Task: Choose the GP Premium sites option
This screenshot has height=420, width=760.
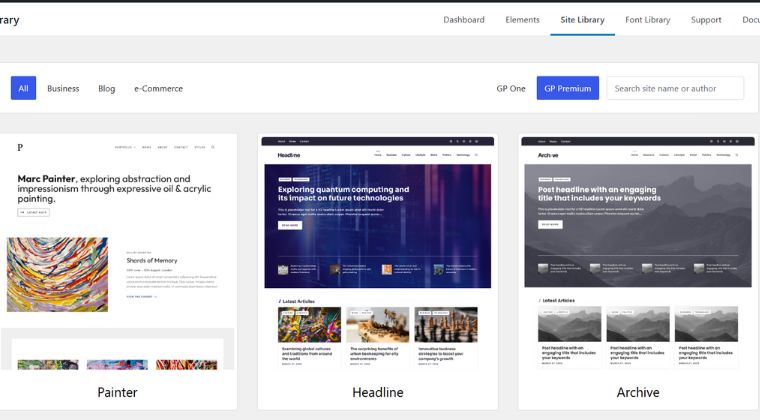Action: pos(567,88)
